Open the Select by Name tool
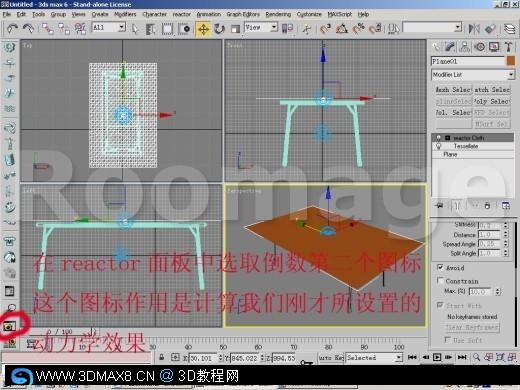 [x=151, y=29]
